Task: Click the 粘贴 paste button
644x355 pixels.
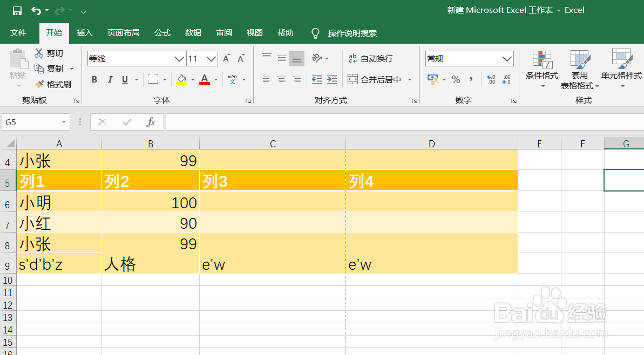Action: click(18, 68)
